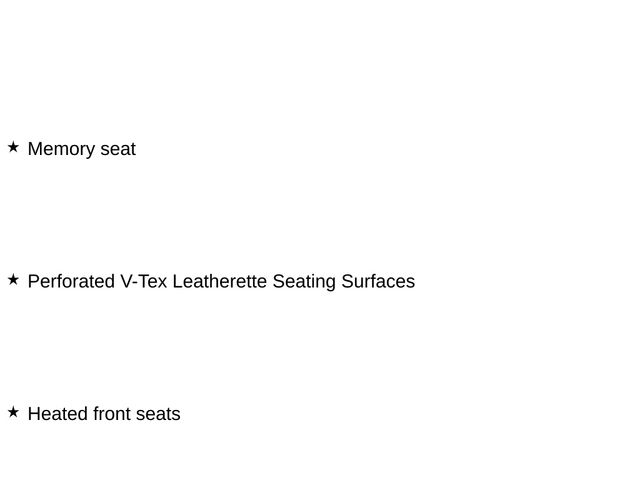Click the star bullet beside Heated front seats

pos(13,412)
